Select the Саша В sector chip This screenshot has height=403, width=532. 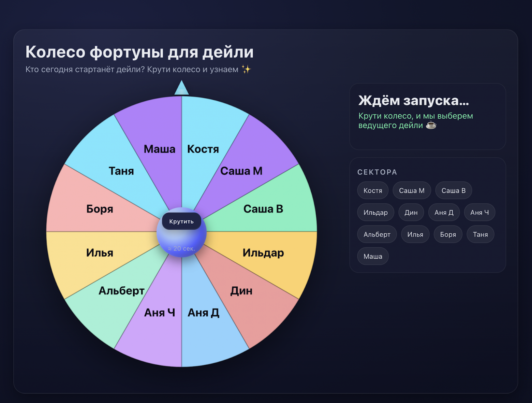click(454, 190)
